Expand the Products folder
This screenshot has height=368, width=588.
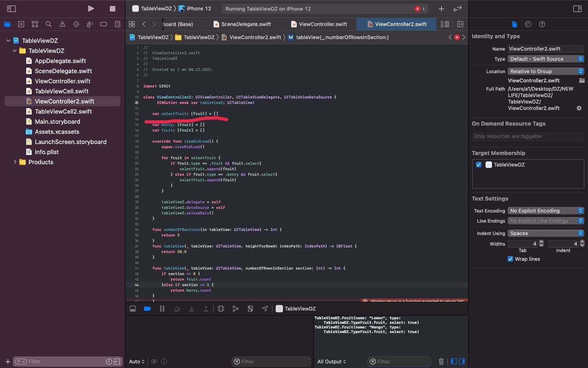point(15,162)
